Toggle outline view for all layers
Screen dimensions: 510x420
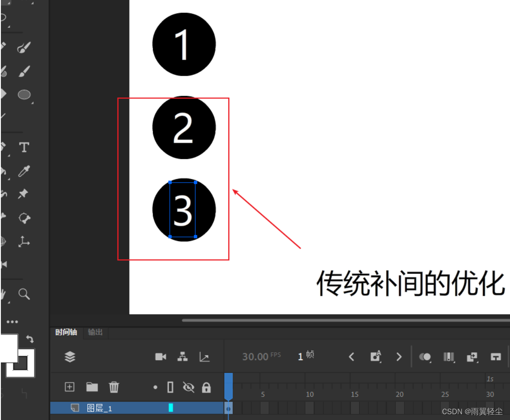[x=169, y=387]
